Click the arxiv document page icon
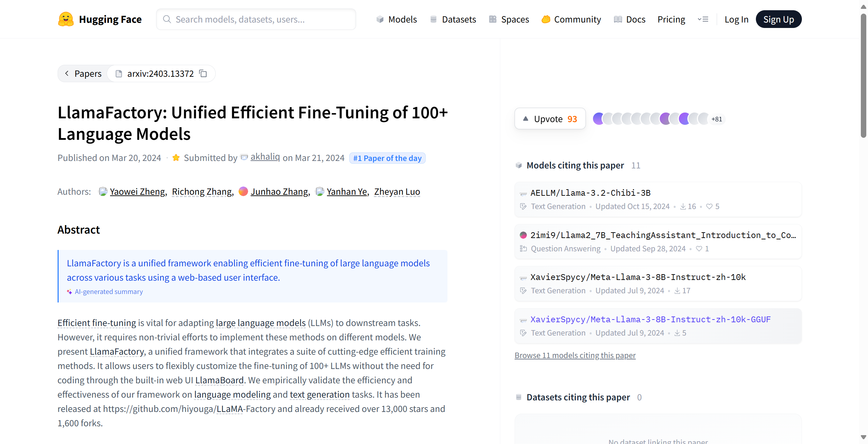Viewport: 868px width, 444px height. coord(119,74)
